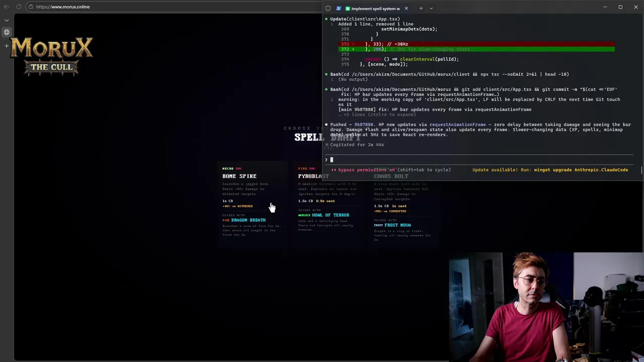Click +50% vs CORRUPTED bonus text
The image size is (644, 362).
[x=390, y=211]
